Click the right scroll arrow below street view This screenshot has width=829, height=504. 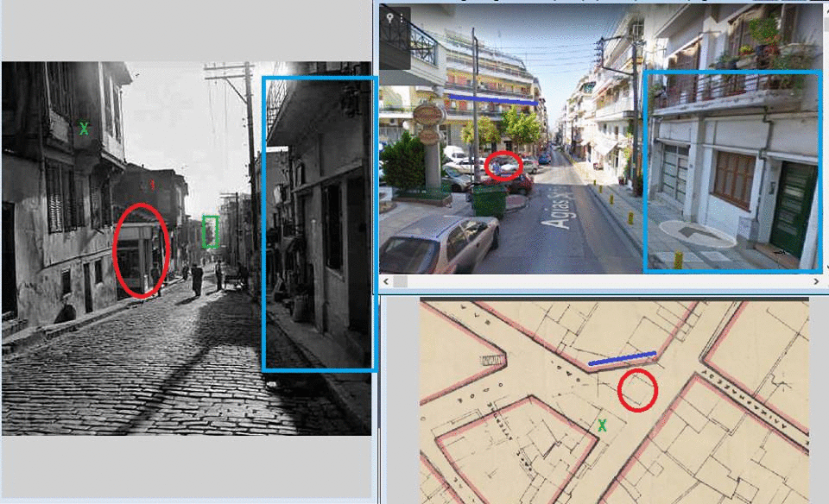tap(817, 281)
